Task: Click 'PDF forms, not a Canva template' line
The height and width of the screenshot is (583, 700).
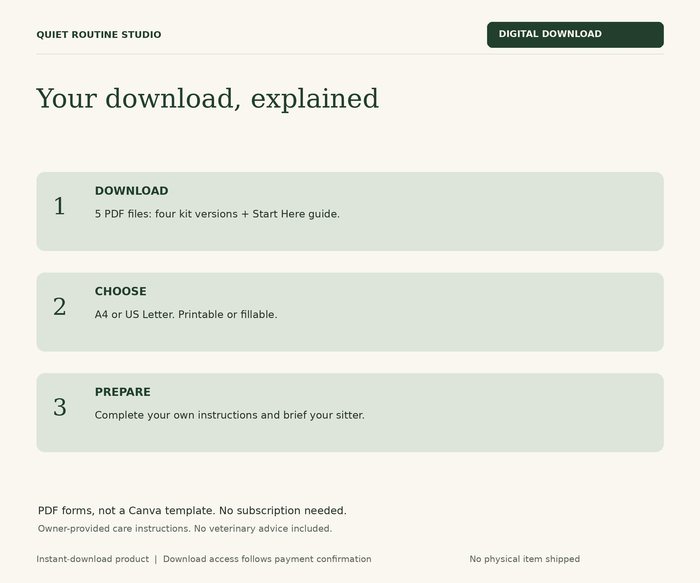Action: coord(192,511)
